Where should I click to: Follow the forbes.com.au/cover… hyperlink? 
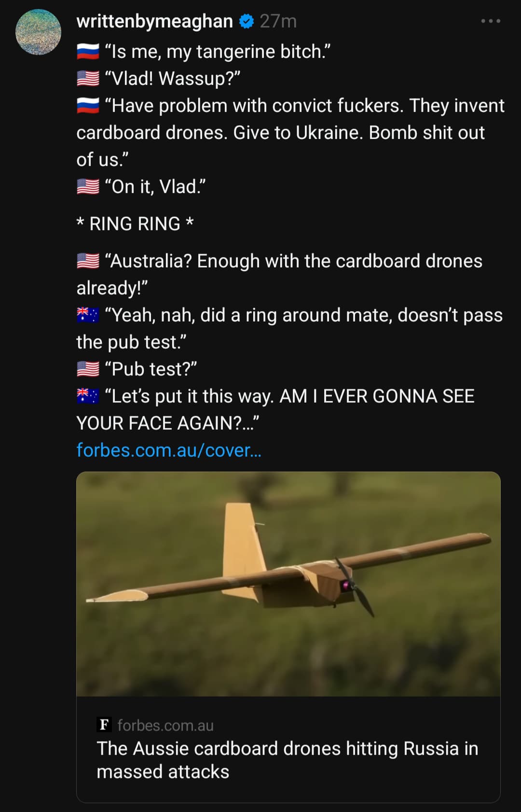point(169,450)
